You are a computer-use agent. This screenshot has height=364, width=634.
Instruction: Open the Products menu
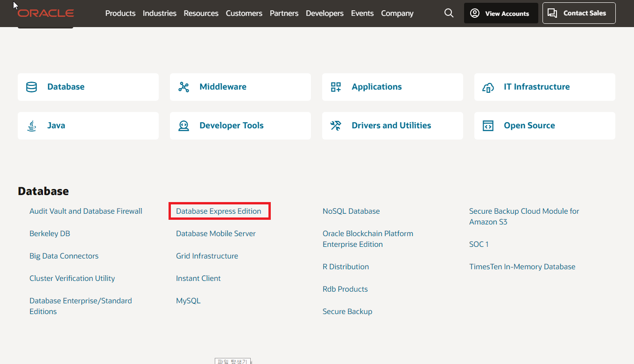tap(120, 13)
